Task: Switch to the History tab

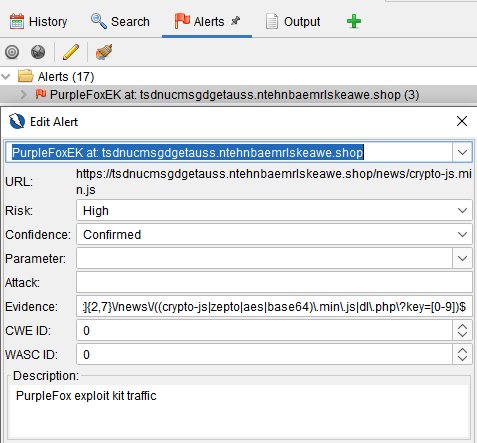Action: (x=38, y=22)
